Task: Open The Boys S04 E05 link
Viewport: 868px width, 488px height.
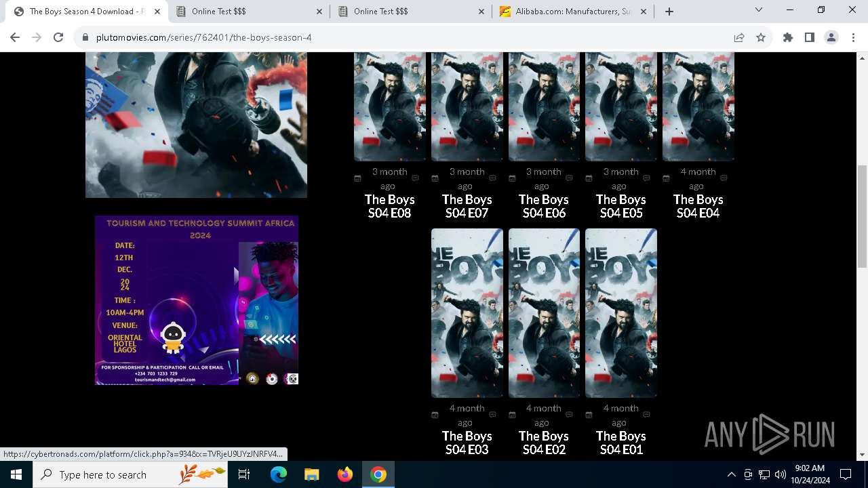Action: (620, 206)
